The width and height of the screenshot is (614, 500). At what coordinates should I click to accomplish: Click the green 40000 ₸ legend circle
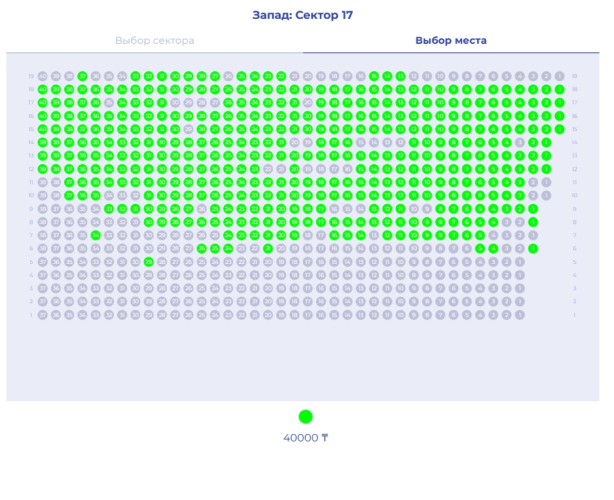[x=305, y=417]
